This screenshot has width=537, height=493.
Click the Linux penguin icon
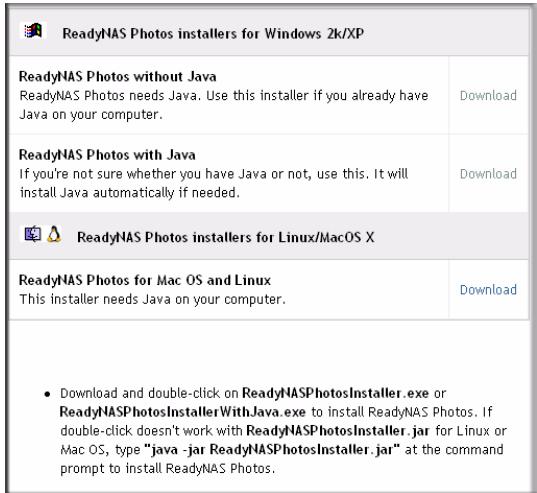[54, 235]
